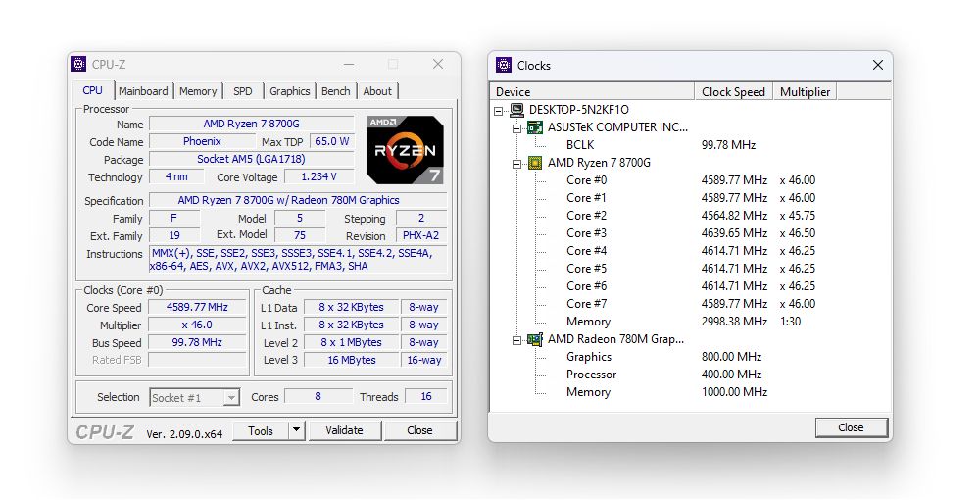Open the Bench tab
The image size is (980, 500).
pos(335,91)
